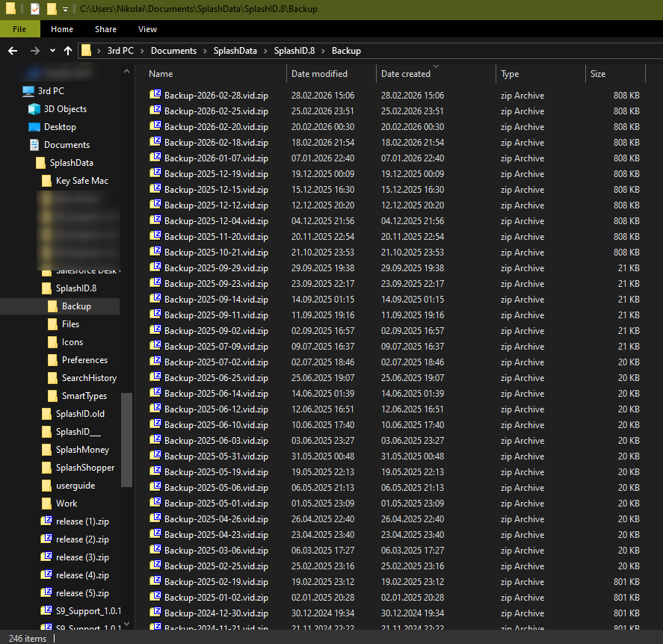Select the SplashMoney folder in tree

82,450
